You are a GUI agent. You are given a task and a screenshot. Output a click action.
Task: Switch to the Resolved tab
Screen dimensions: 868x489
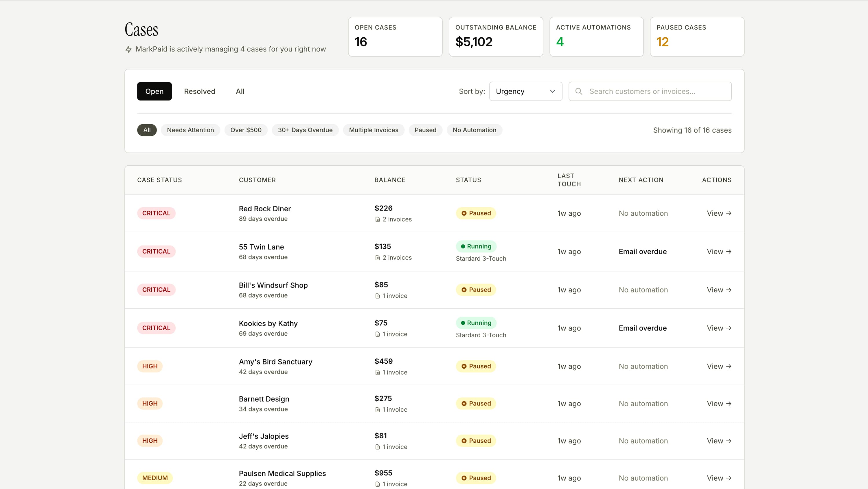coord(199,91)
